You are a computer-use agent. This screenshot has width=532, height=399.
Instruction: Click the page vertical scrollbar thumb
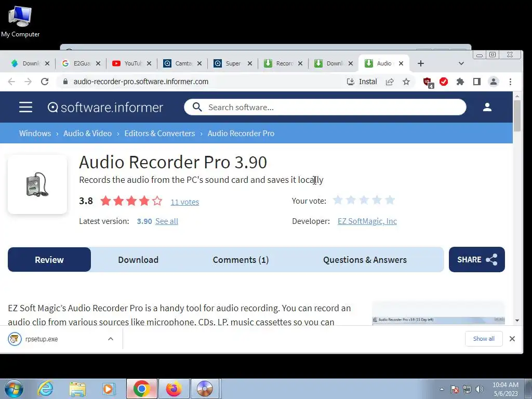tap(517, 116)
